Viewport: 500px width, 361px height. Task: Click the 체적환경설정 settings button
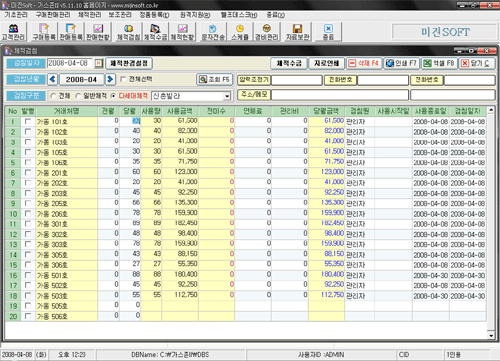(129, 63)
